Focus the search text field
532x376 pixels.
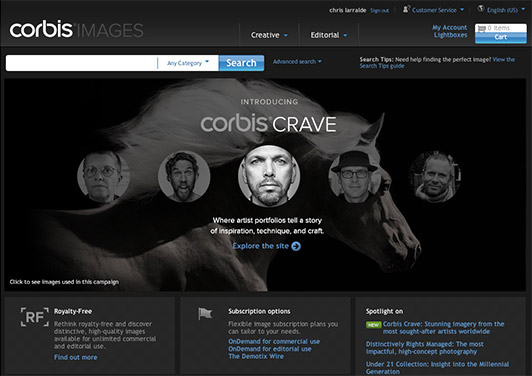click(x=81, y=63)
